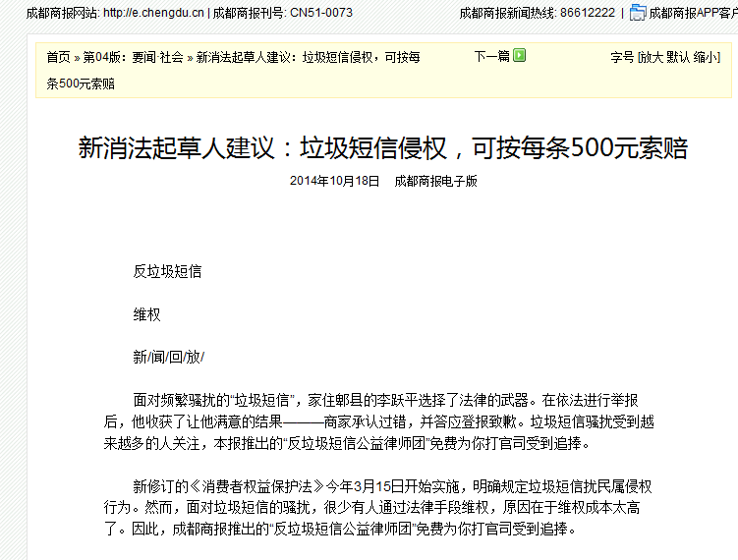Go to 首页 in the breadcrumb
The width and height of the screenshot is (738, 560).
click(58, 57)
